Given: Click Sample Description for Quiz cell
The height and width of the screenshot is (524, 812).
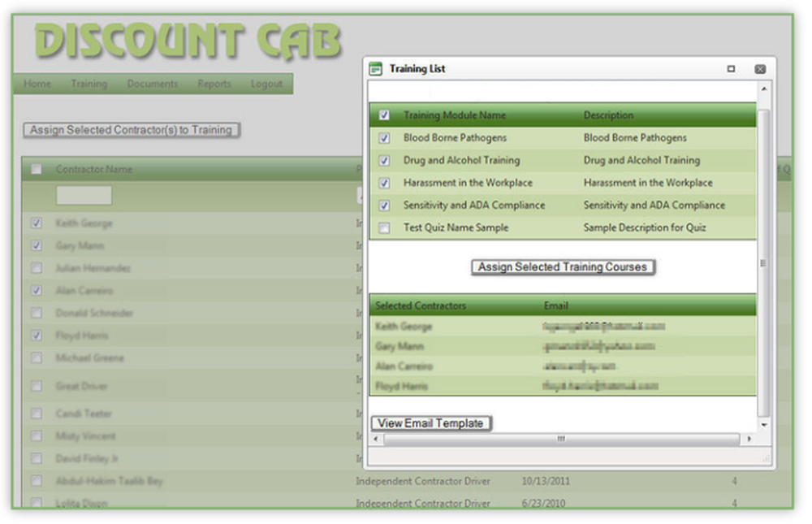Looking at the screenshot, I should pyautogui.click(x=645, y=227).
